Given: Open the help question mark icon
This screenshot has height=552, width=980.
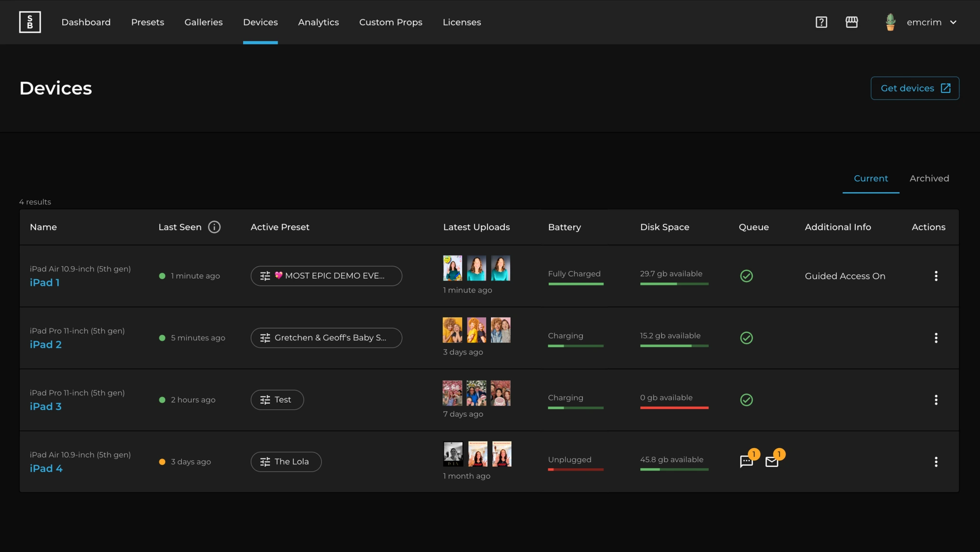Looking at the screenshot, I should 821,22.
